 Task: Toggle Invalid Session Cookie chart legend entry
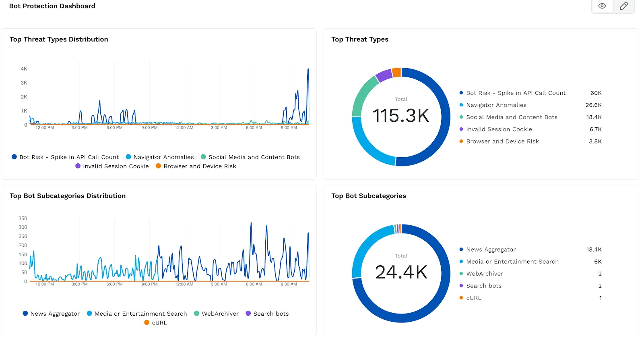click(x=112, y=166)
